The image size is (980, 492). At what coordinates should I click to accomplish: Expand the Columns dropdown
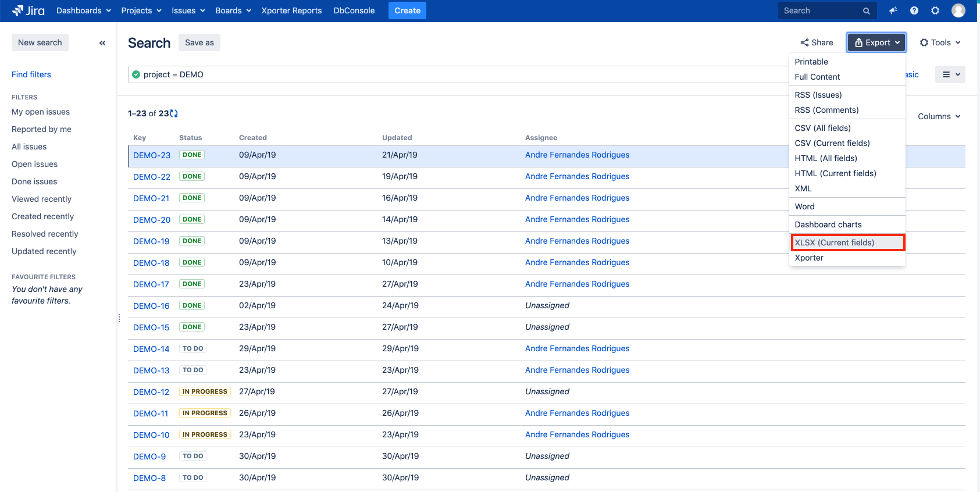tap(939, 116)
